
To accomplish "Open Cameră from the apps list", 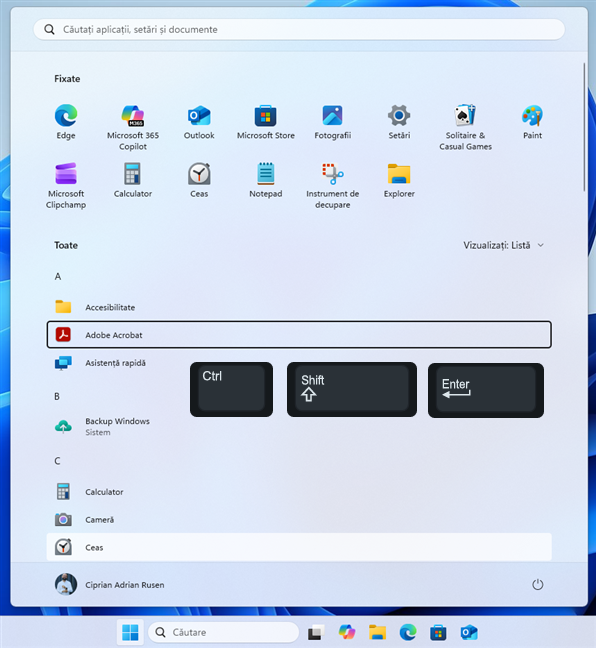I will click(x=299, y=519).
